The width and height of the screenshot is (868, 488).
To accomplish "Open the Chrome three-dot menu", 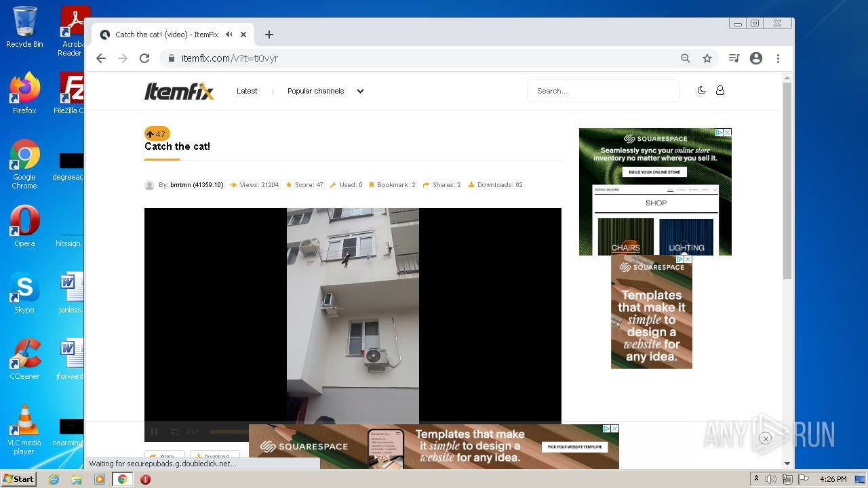I will click(778, 58).
